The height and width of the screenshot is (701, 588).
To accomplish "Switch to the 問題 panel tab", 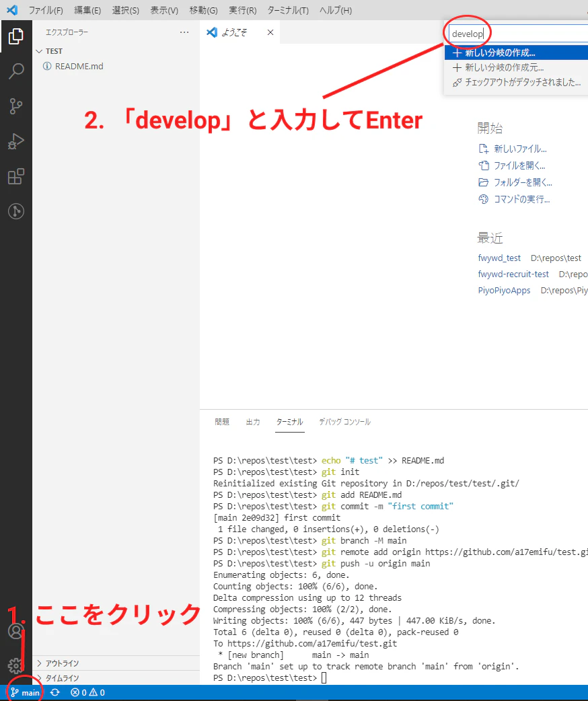I will click(x=222, y=422).
